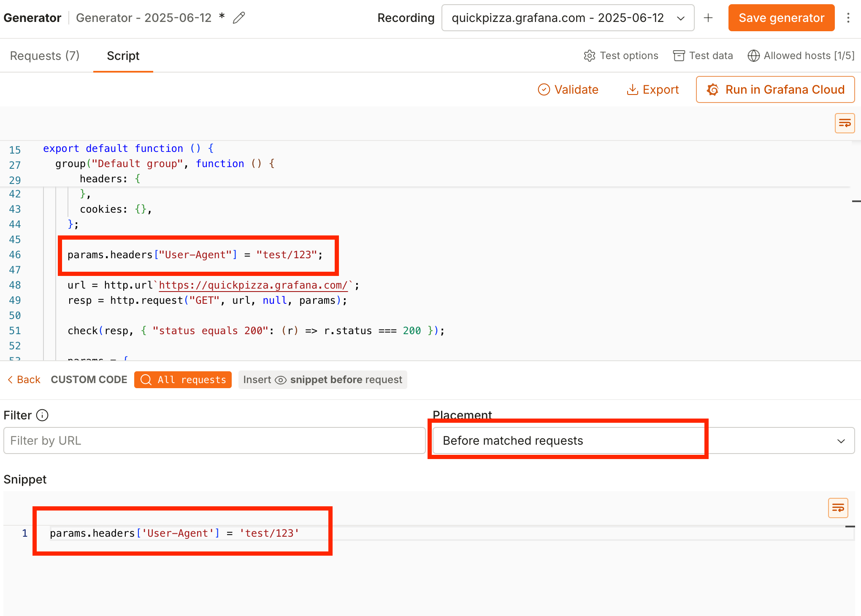Viewport: 861px width, 616px height.
Task: Click the Placement dropdown chevron arrow
Action: pos(841,441)
